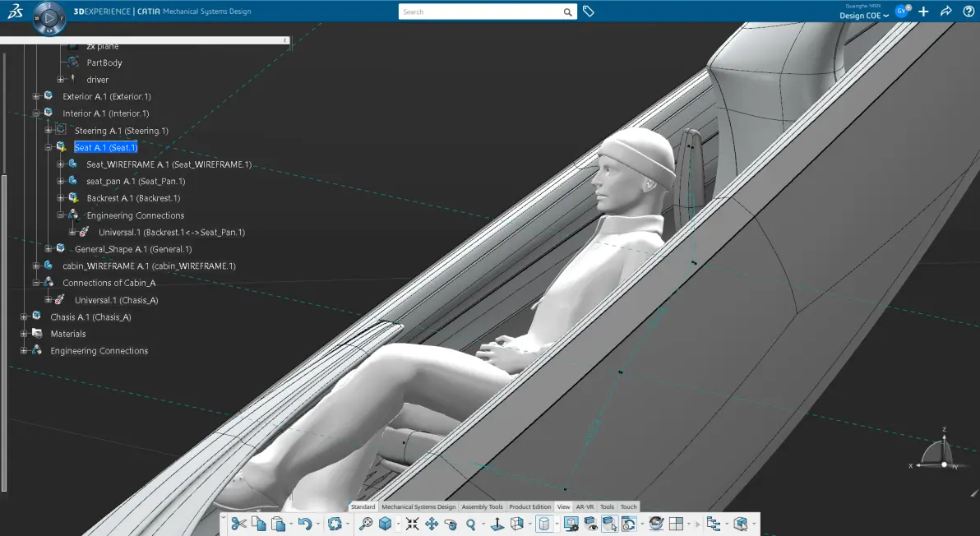Expand the Materials node
Screen dimensions: 980x536
coord(24,334)
